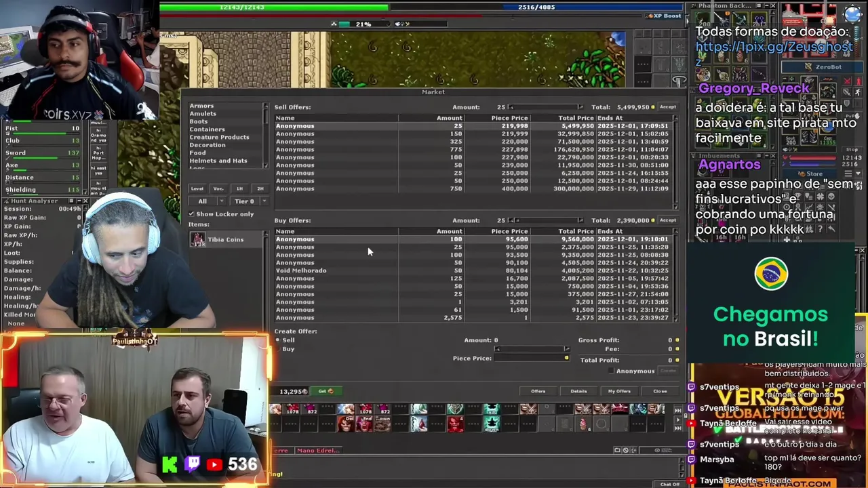Click the Food category entry

(x=197, y=153)
